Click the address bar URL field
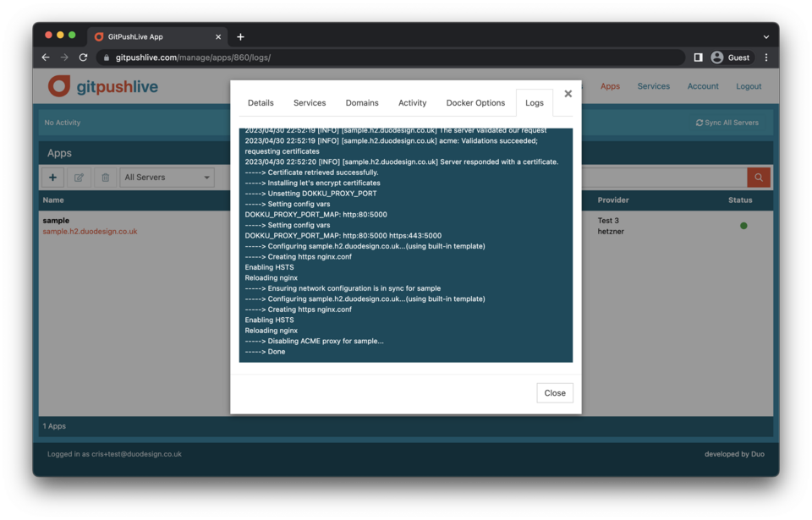Image resolution: width=812 pixels, height=520 pixels. pos(391,57)
